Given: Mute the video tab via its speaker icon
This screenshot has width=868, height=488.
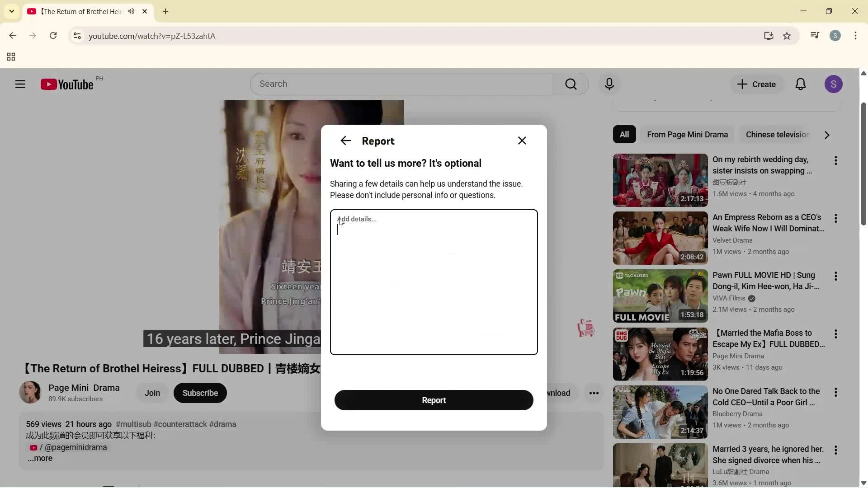Looking at the screenshot, I should 131,11.
